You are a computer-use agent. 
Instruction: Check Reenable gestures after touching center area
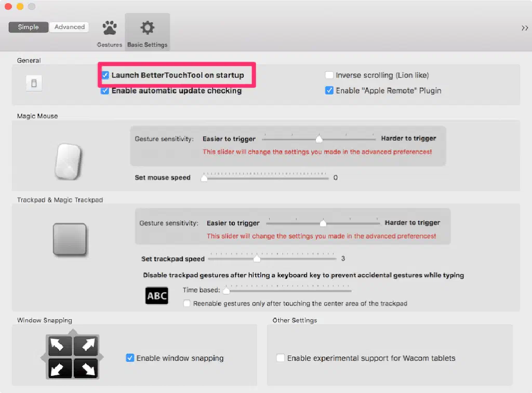[x=187, y=304]
